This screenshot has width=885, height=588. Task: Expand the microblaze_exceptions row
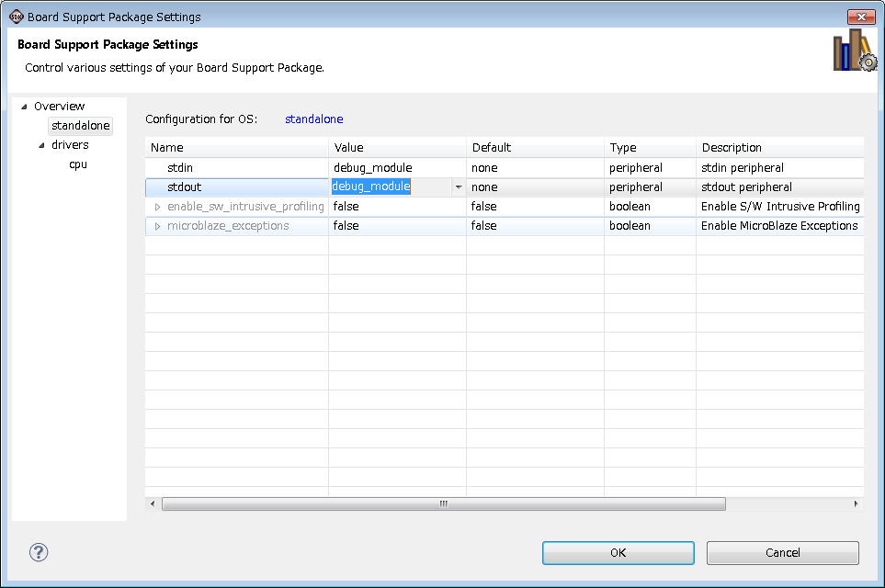click(x=157, y=226)
